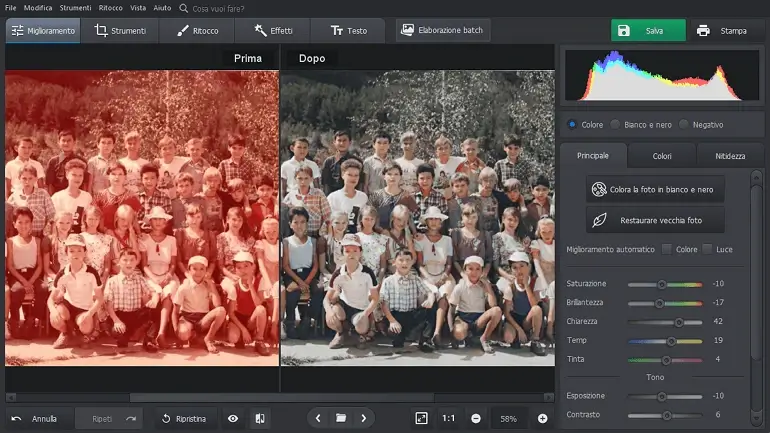Click Colora la foto in bianco e nero
Viewport: 770px width, 433px height.
655,189
